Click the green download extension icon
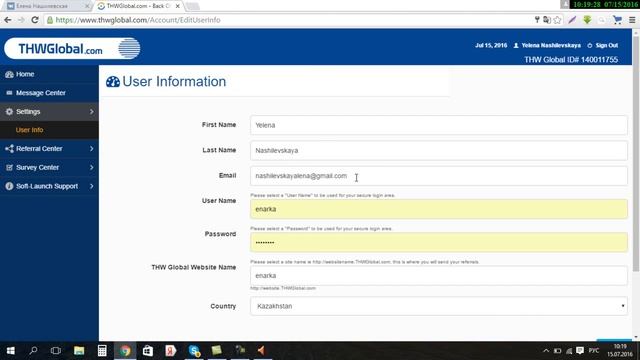This screenshot has height=360, width=640. click(x=587, y=20)
